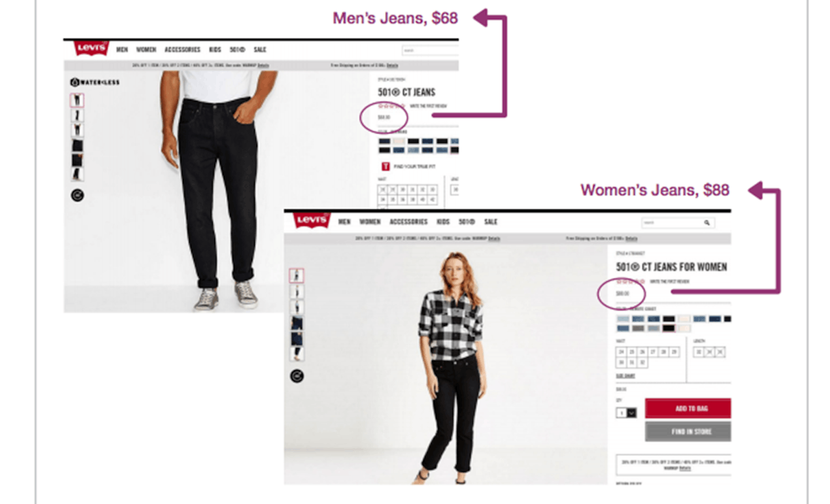The width and height of the screenshot is (830, 504).
Task: Select length 32 on women's page
Action: pos(699,351)
